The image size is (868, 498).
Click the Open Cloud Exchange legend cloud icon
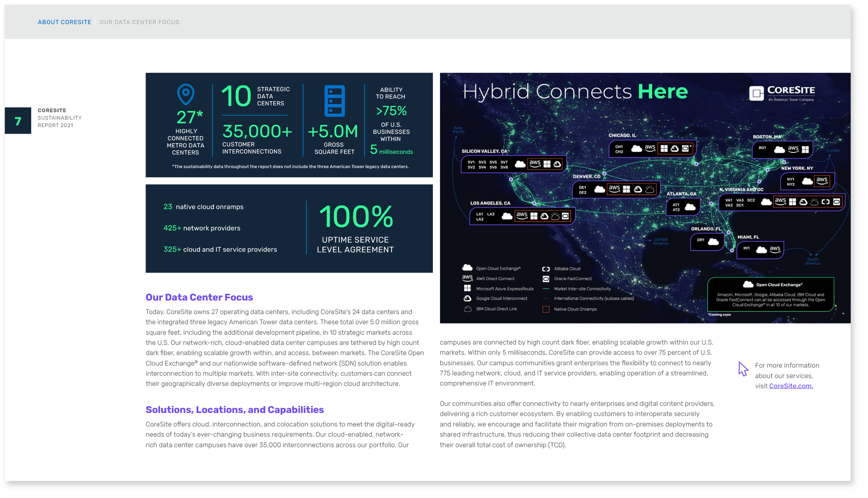tap(467, 268)
